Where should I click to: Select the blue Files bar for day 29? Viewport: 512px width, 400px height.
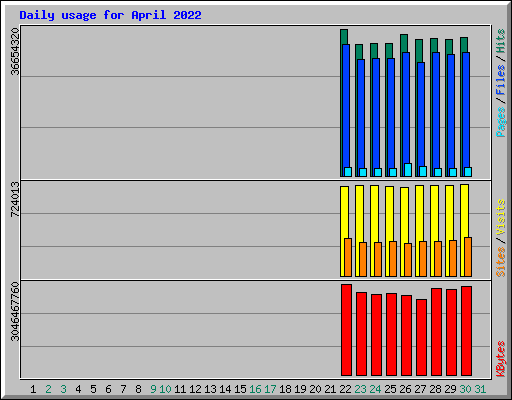pyautogui.click(x=451, y=111)
